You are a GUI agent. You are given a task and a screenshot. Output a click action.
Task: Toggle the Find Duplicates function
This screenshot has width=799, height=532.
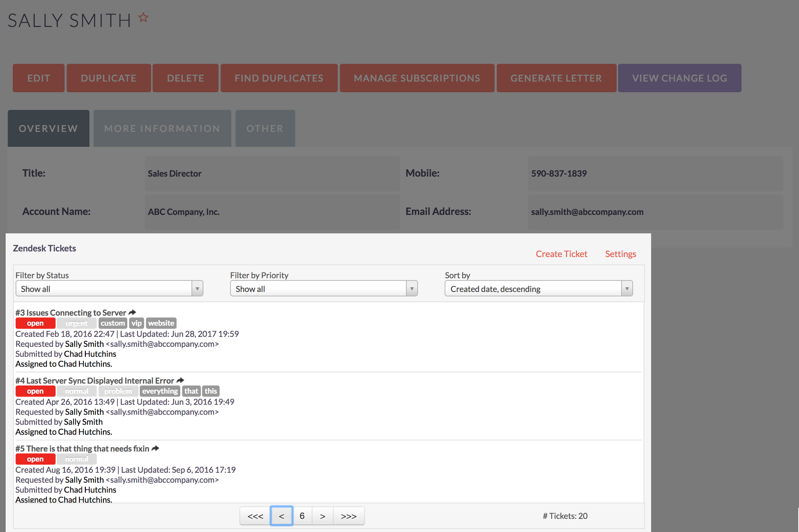[278, 78]
